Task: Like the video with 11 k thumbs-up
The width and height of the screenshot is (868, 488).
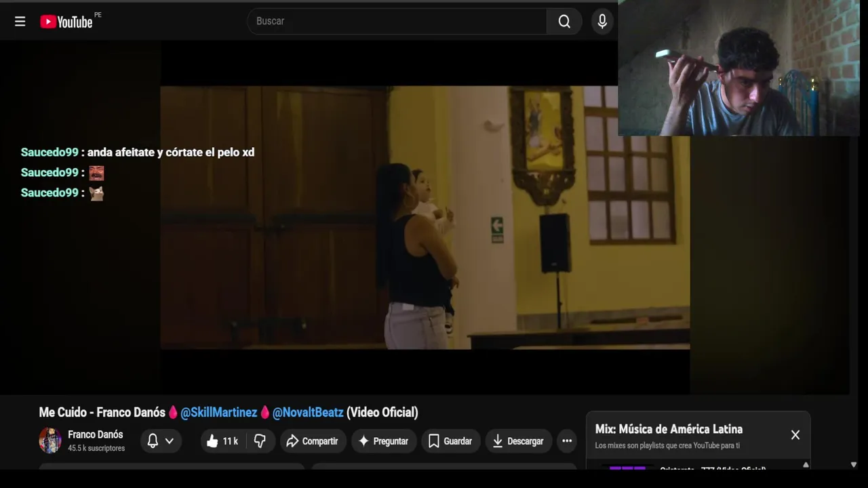Action: [222, 441]
